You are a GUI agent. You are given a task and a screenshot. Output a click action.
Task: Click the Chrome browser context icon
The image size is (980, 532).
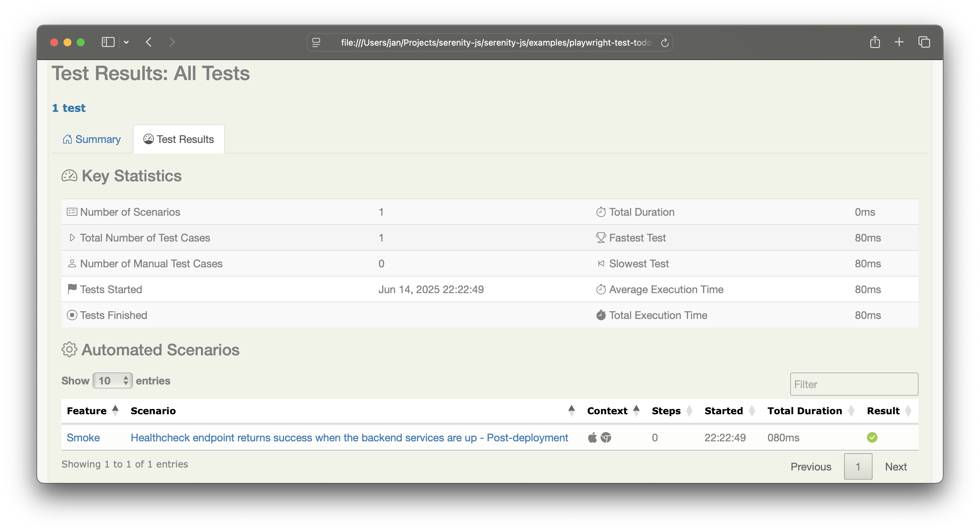[606, 438]
